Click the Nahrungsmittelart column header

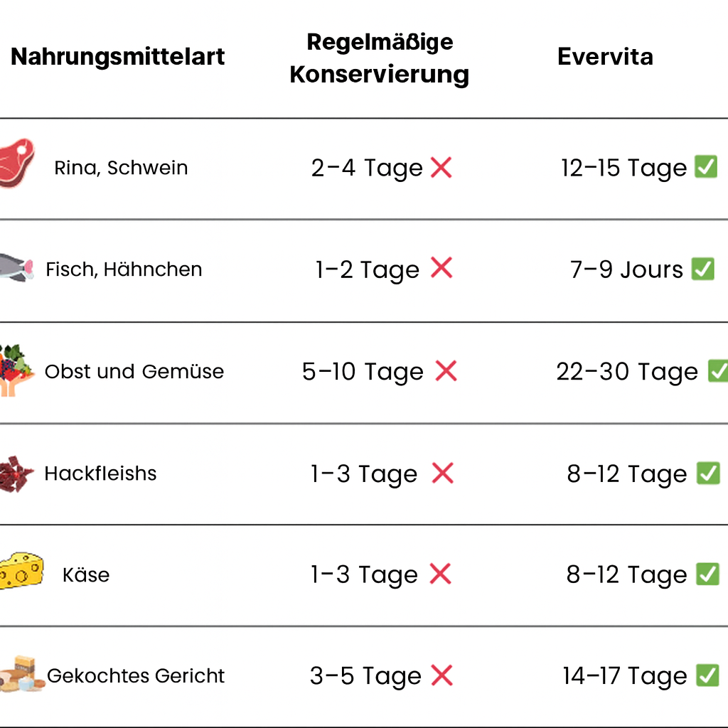click(118, 57)
